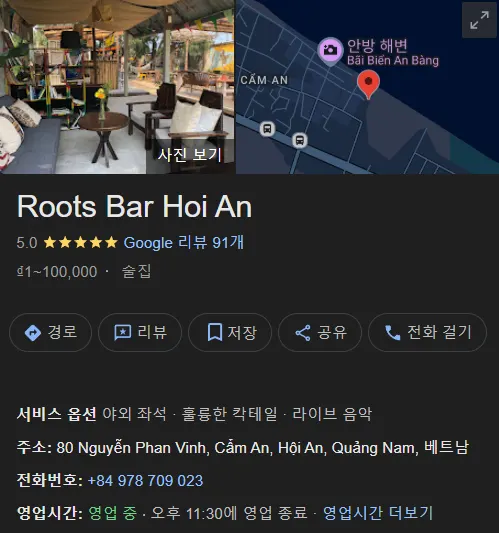The image size is (499, 533).
Task: Click the 영업 중 open status text
Action: pyautogui.click(x=113, y=513)
